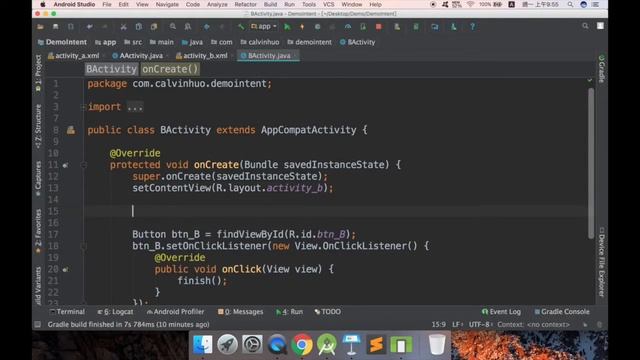
Task: Click the LF line separator selector
Action: pyautogui.click(x=457, y=324)
